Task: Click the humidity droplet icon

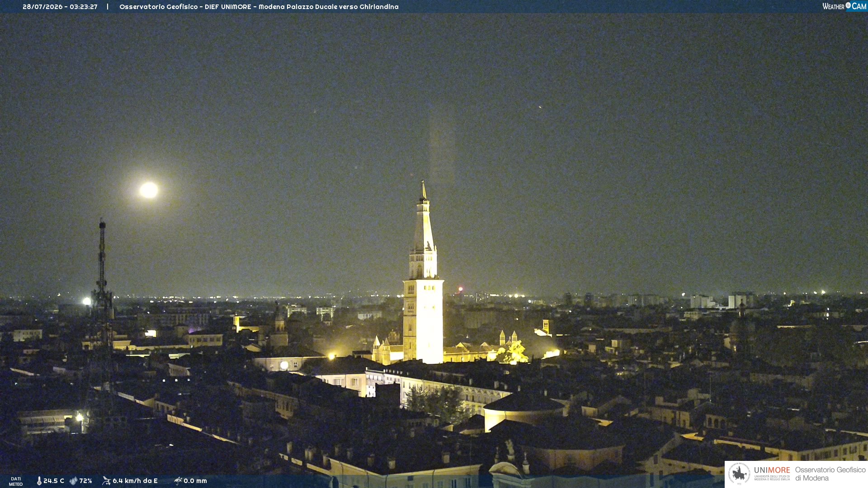Action: click(x=73, y=481)
